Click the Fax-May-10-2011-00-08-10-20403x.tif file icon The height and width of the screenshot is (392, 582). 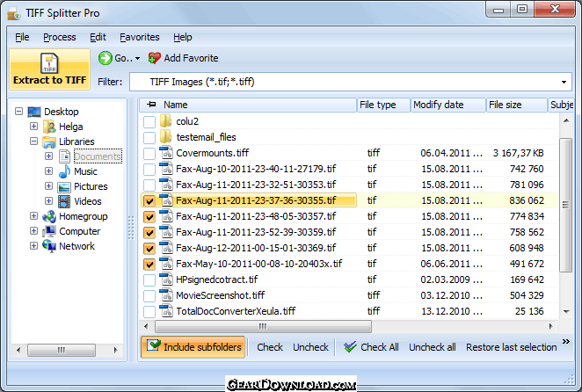click(166, 263)
